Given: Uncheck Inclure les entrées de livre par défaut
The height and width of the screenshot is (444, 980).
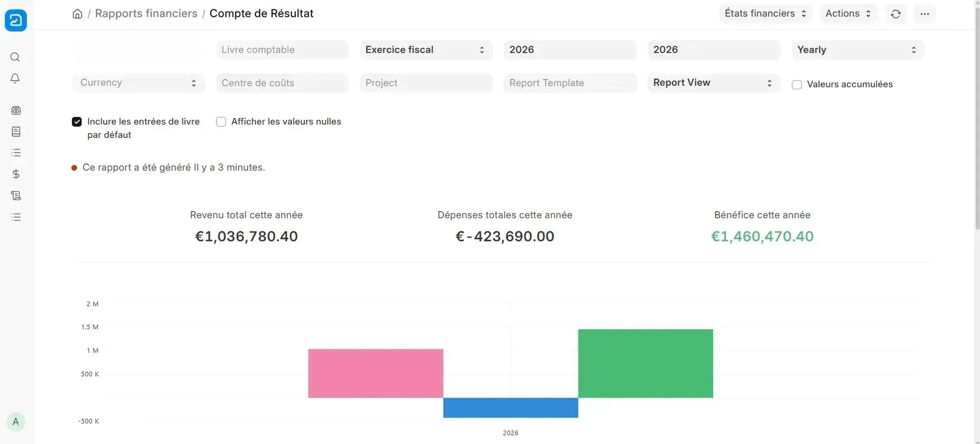Looking at the screenshot, I should 77,122.
